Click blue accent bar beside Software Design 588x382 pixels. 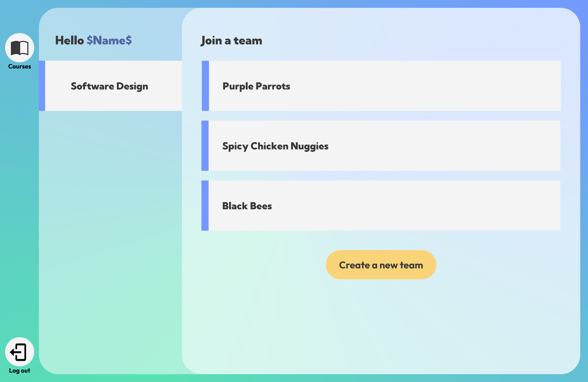[42, 86]
